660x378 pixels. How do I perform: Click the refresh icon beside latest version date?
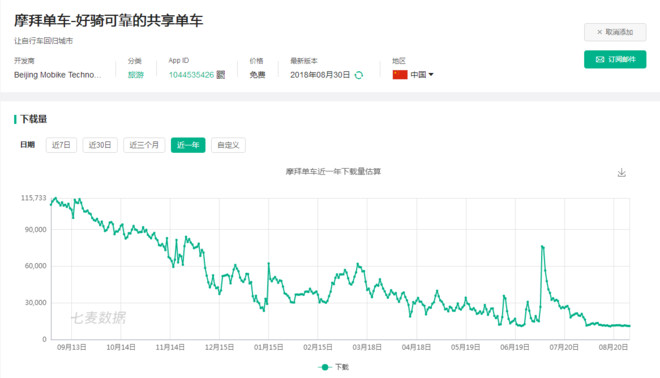pos(359,75)
